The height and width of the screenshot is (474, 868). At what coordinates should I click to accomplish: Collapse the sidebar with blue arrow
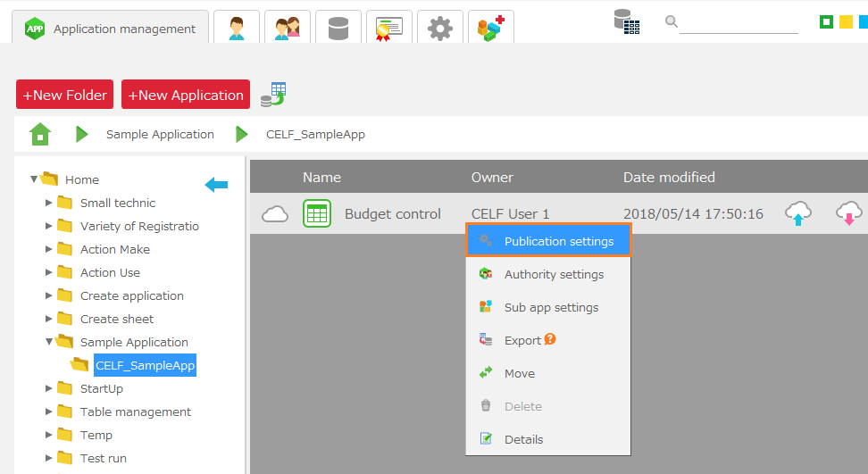[216, 185]
